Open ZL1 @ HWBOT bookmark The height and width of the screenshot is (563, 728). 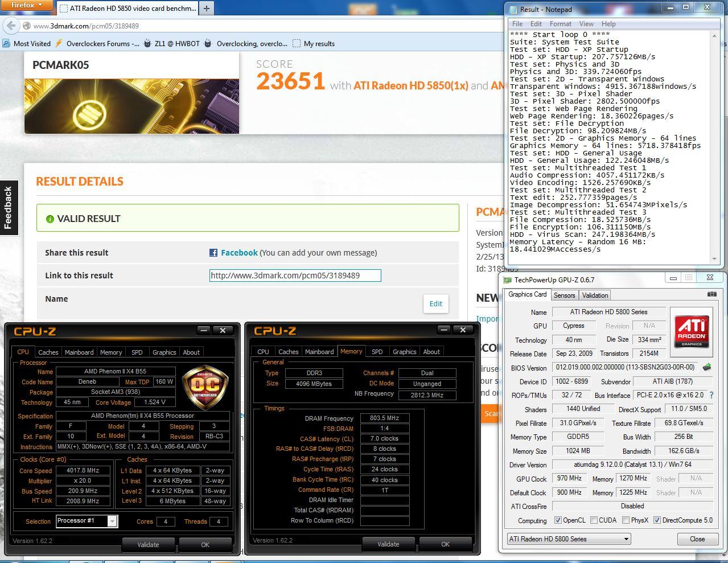click(171, 43)
